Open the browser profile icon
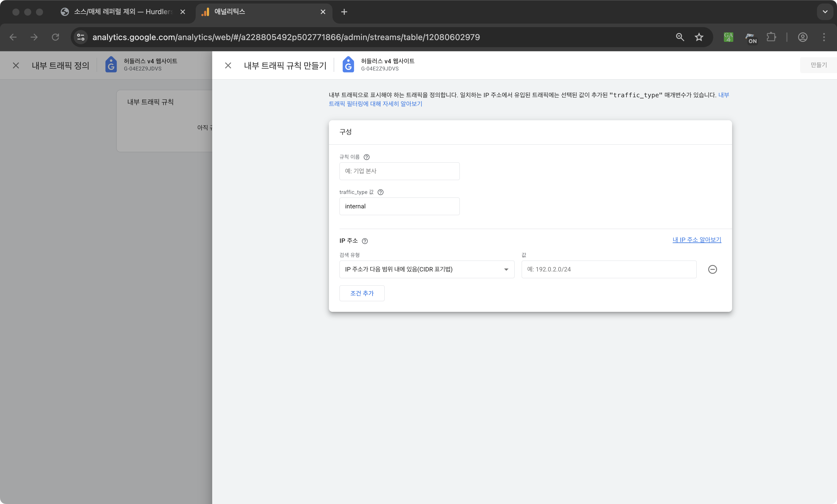This screenshot has height=504, width=837. [x=802, y=37]
